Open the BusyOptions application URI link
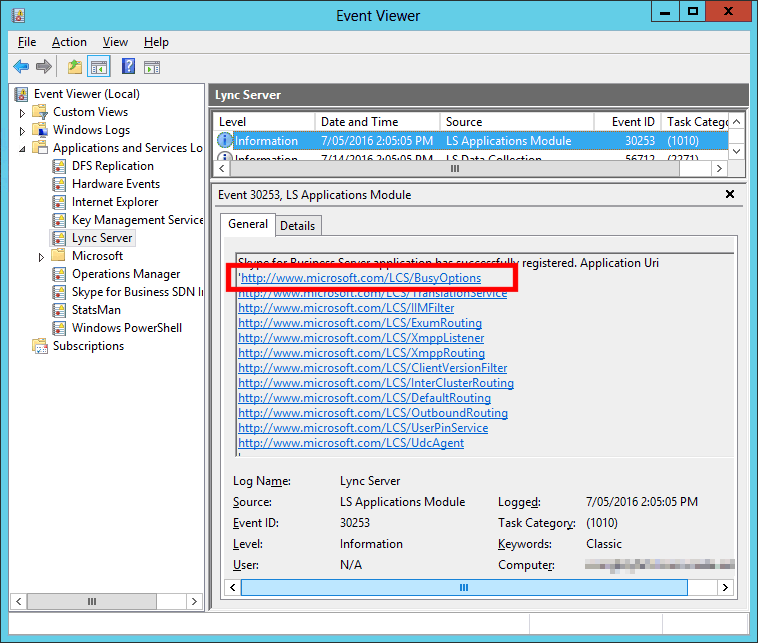The width and height of the screenshot is (758, 643). click(361, 278)
